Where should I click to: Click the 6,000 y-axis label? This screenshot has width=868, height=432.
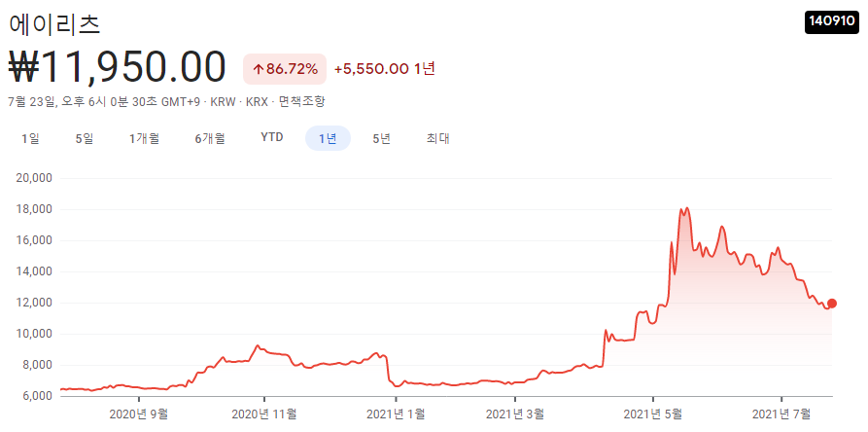click(38, 396)
